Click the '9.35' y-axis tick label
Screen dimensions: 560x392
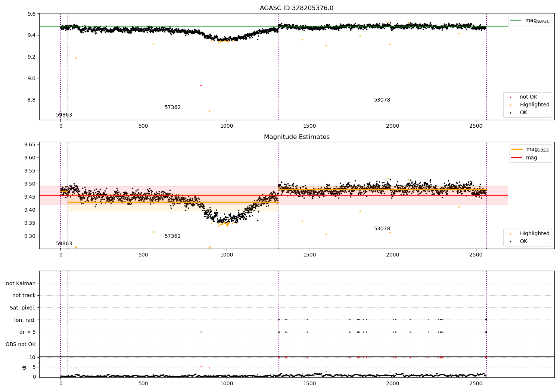(30, 223)
